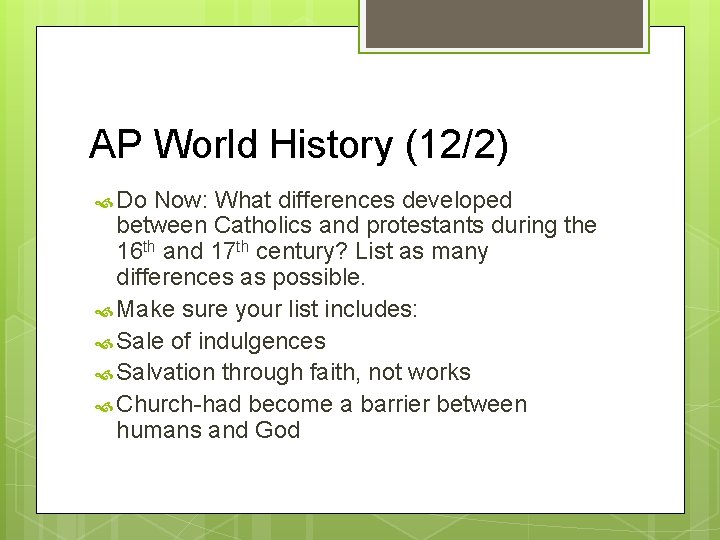Click the line "Do Now: What differences developed"
The width and height of the screenshot is (720, 540).
[314, 201]
